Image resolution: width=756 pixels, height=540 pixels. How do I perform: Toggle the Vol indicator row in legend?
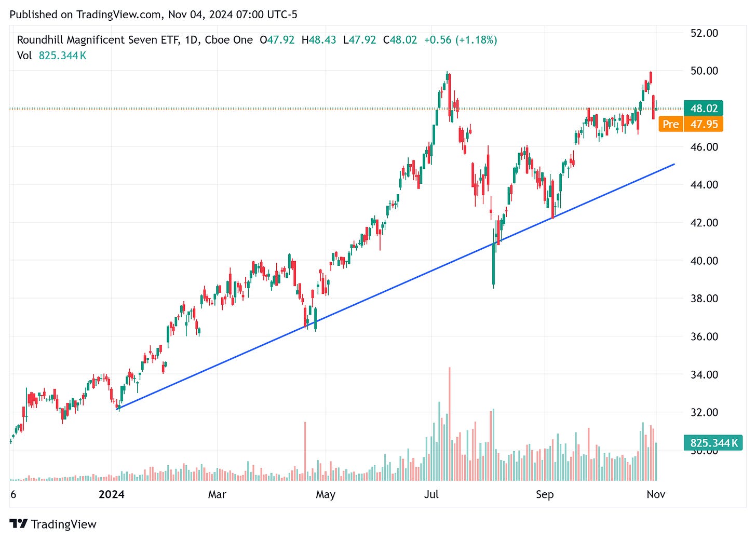[x=24, y=56]
